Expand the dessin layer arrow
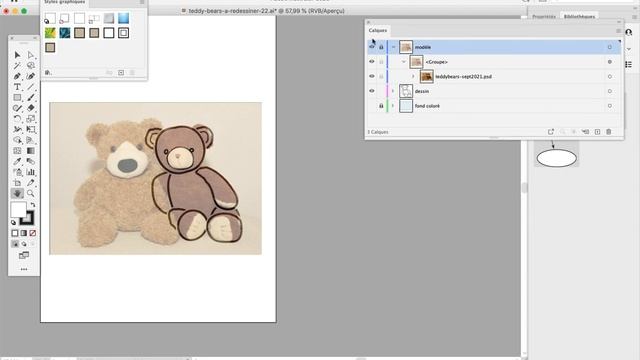Image resolution: width=640 pixels, height=360 pixels. (x=393, y=91)
